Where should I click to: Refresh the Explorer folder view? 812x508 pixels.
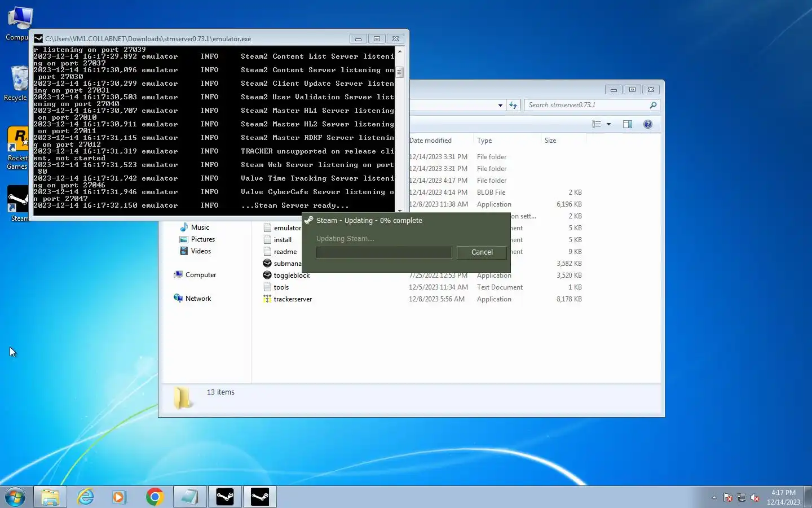[x=513, y=105]
